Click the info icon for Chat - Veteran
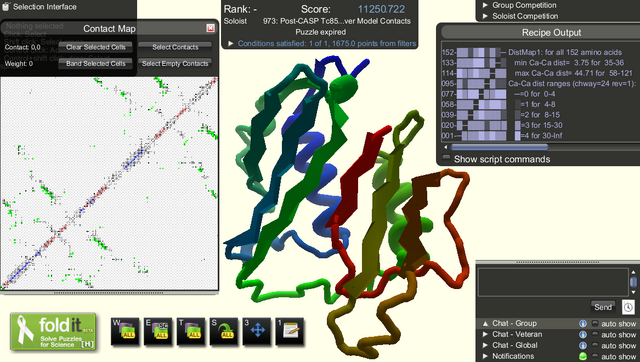 point(582,335)
